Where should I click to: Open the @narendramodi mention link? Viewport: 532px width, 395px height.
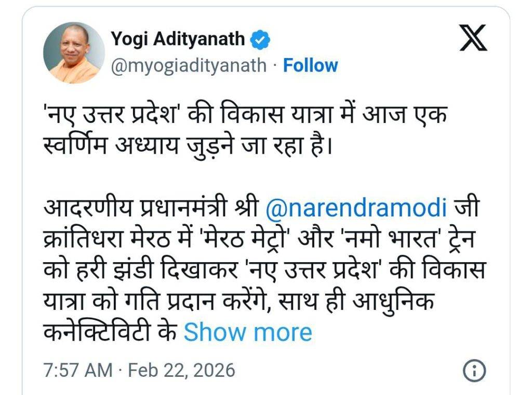tap(356, 209)
